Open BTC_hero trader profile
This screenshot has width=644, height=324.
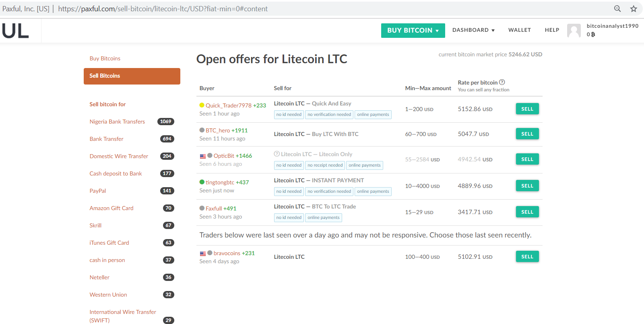(x=218, y=130)
